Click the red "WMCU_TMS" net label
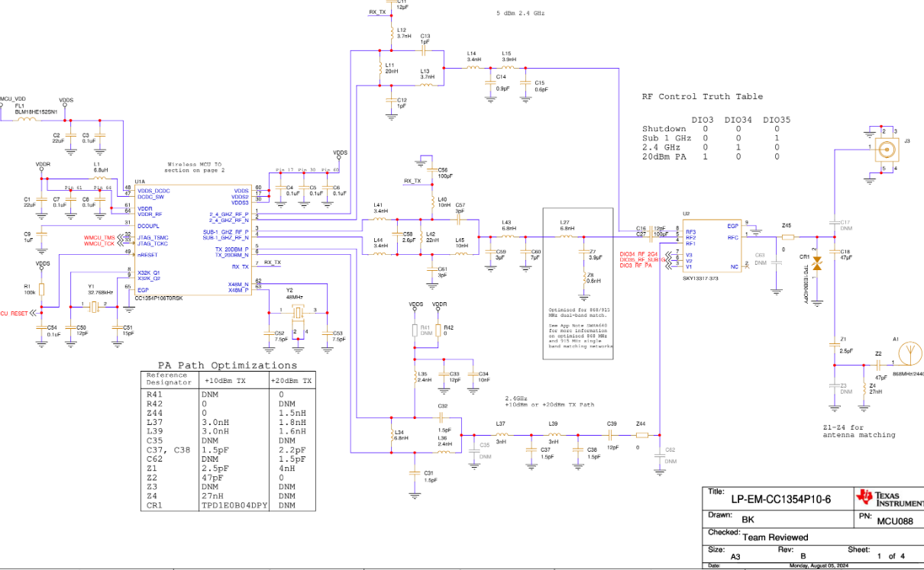The width and height of the screenshot is (924, 570). [x=99, y=237]
